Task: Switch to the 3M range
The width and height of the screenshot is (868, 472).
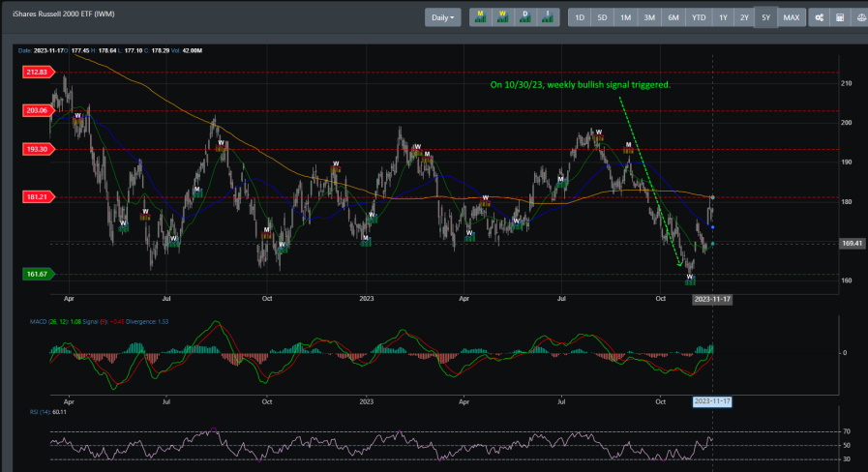Action: [649, 17]
